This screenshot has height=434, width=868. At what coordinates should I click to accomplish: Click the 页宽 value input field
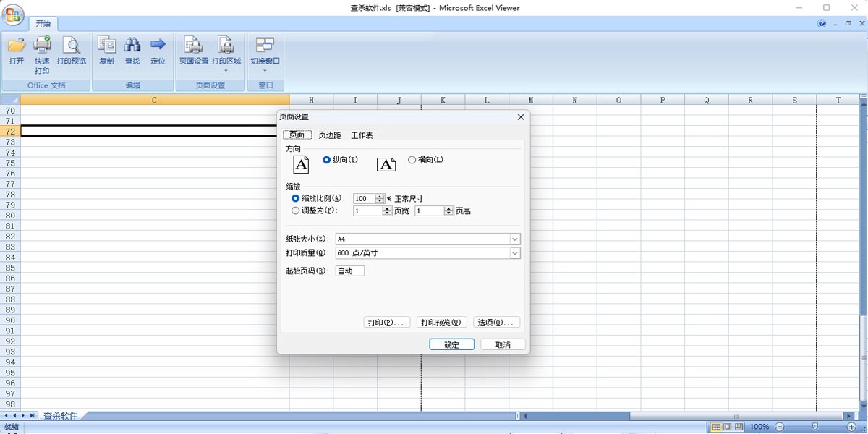(367, 210)
